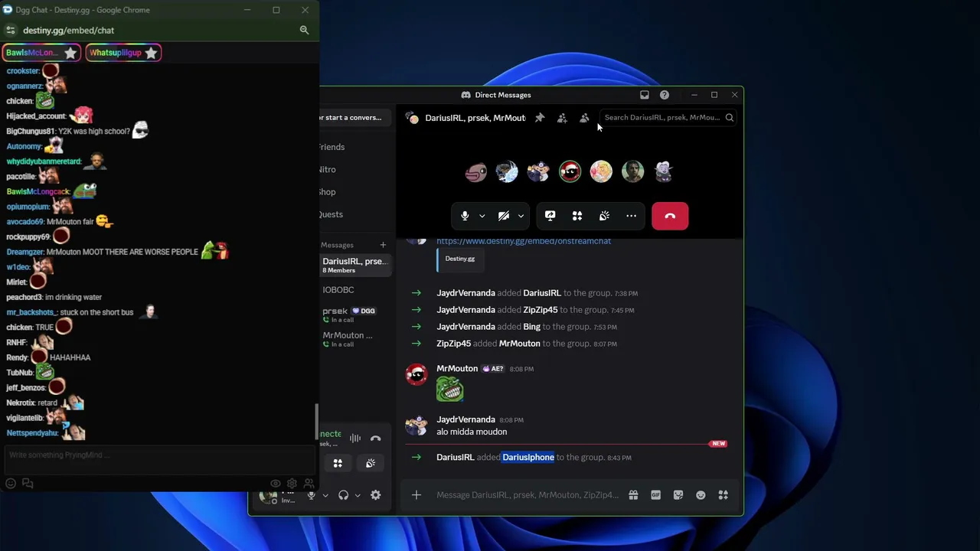Toggle the star on the BawlsMcLon... tab
The image size is (980, 551).
[70, 53]
